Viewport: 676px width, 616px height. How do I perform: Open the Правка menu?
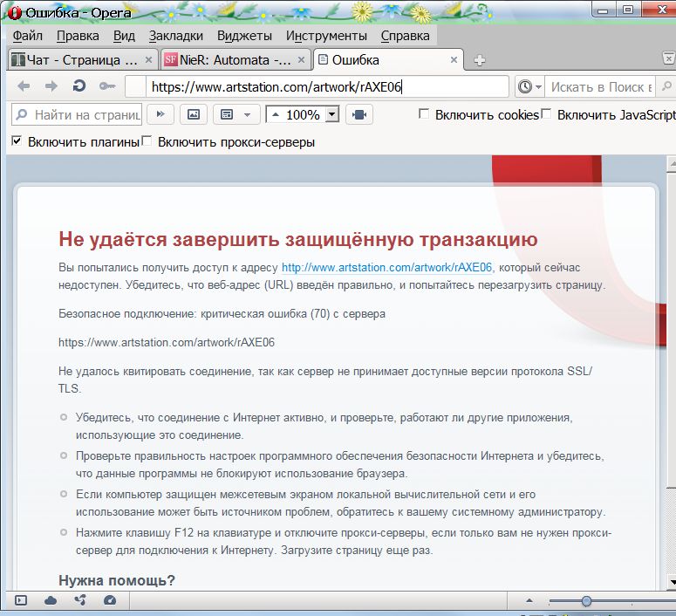(x=78, y=36)
